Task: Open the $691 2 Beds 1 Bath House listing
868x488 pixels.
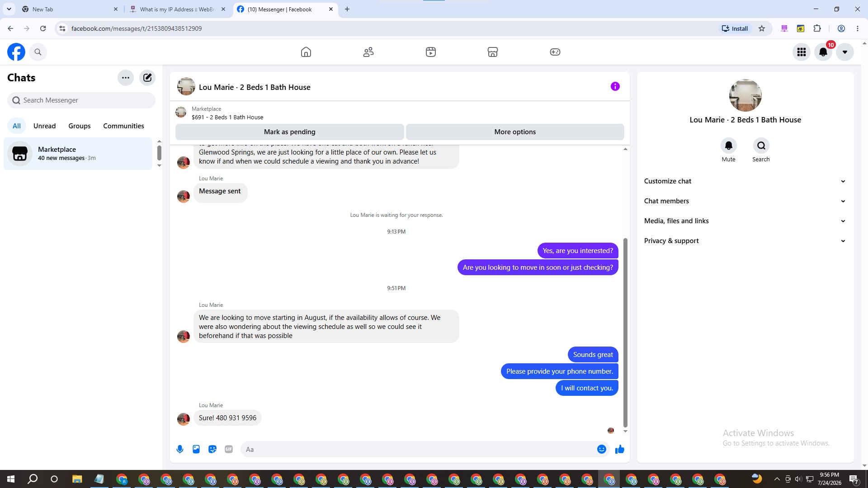Action: click(x=227, y=117)
